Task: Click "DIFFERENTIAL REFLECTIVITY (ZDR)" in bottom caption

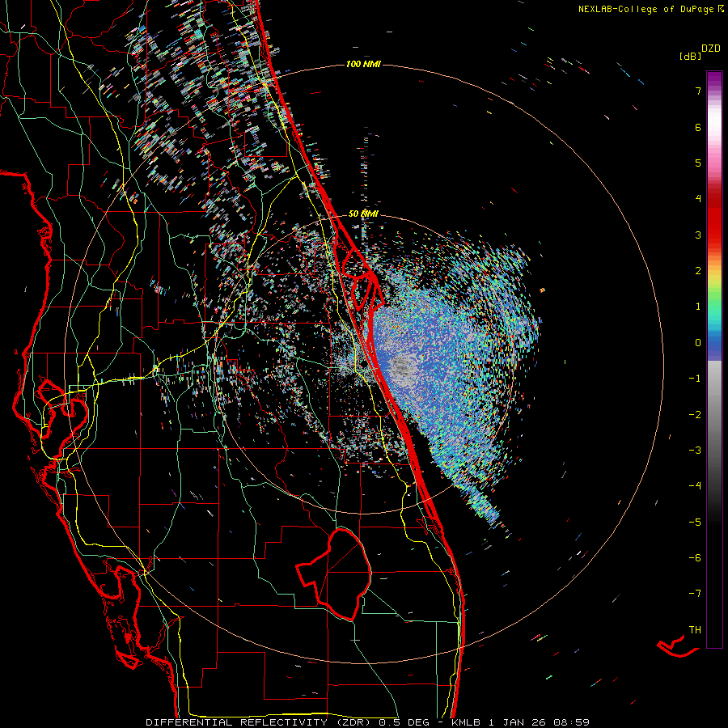Action: [260, 722]
